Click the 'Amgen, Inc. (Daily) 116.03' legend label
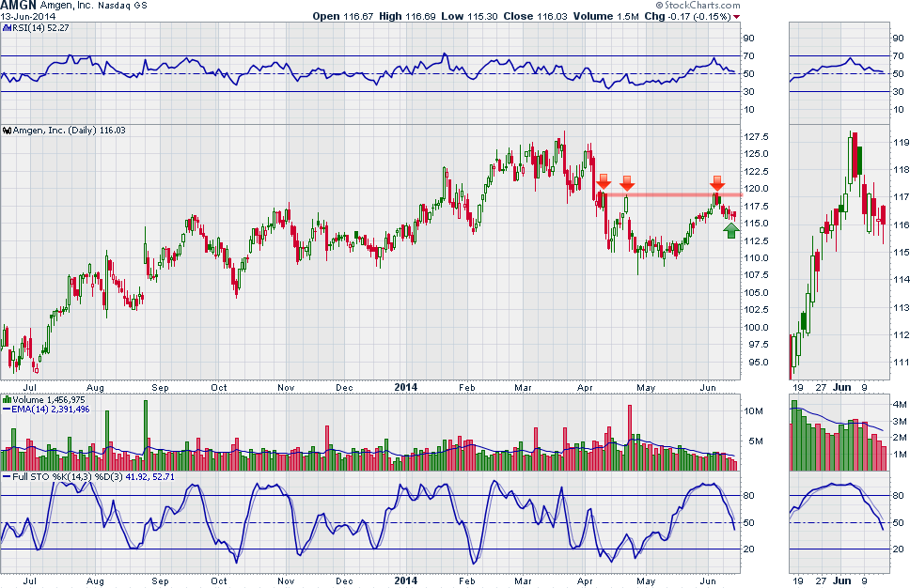 [69, 131]
